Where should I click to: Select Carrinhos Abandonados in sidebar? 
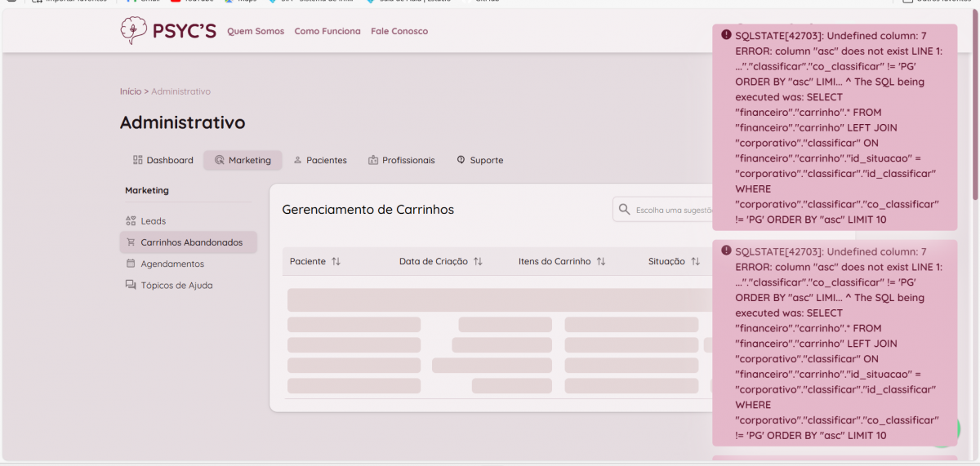[191, 242]
